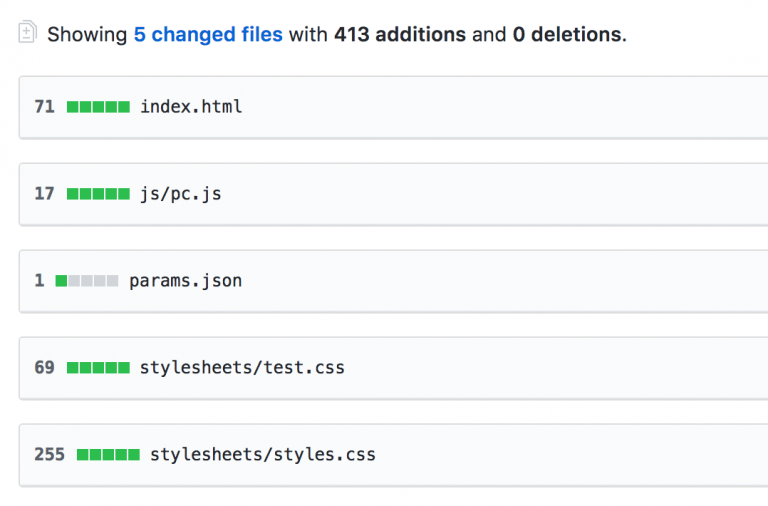The image size is (768, 506).
Task: Click the green diffstat bar for index.html
Action: click(x=98, y=107)
